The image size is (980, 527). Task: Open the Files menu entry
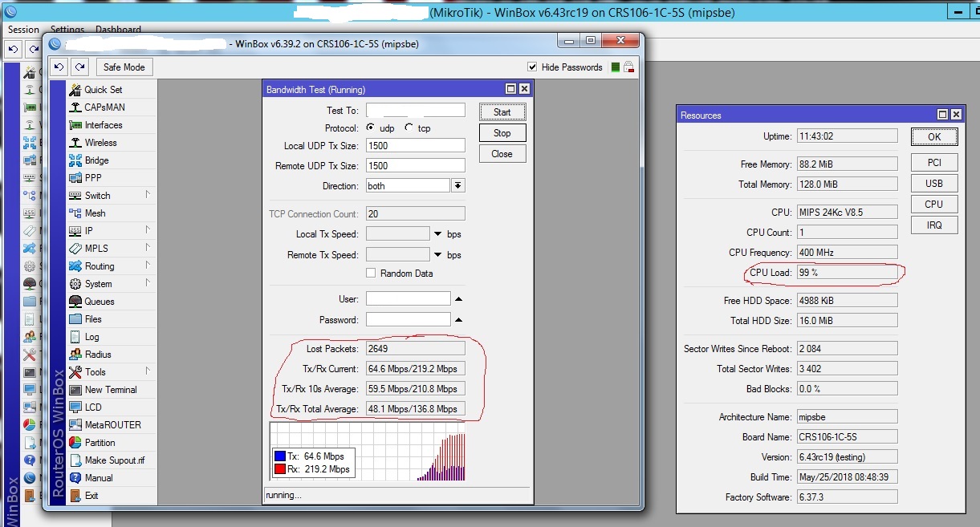[x=93, y=319]
